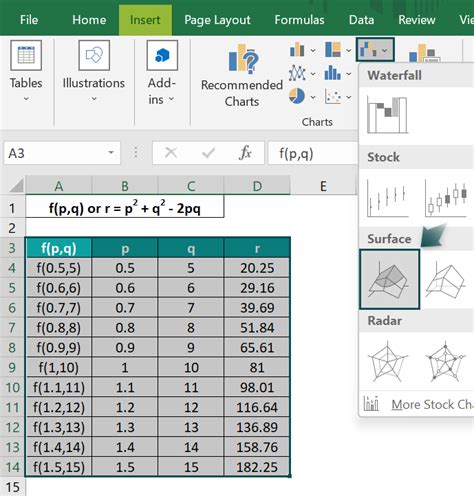This screenshot has width=474, height=496.
Task: Expand the line chart dropdown arrow
Action: pyautogui.click(x=313, y=74)
